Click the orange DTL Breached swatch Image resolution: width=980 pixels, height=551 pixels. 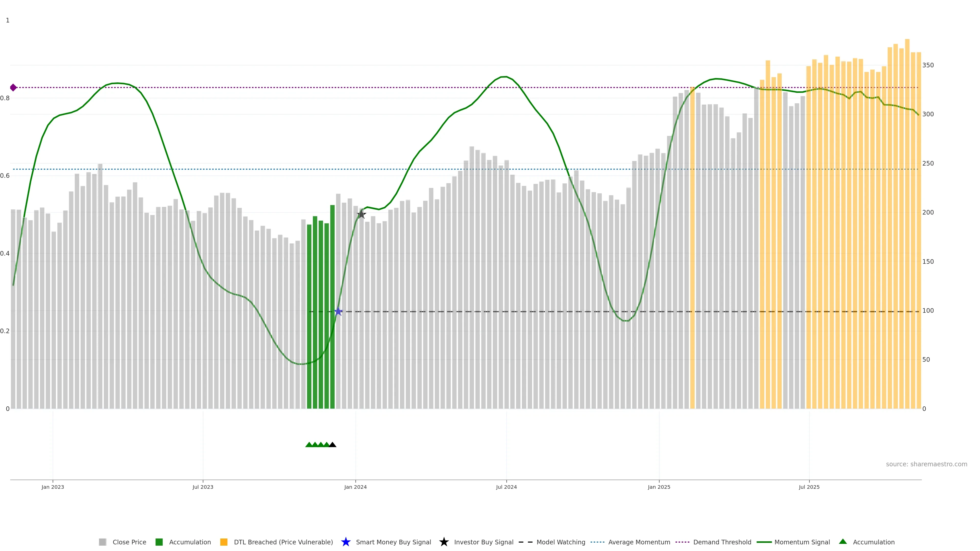point(224,542)
